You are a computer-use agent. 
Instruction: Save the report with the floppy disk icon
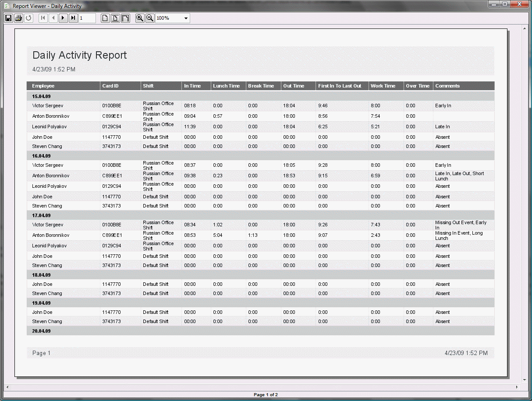pyautogui.click(x=8, y=18)
